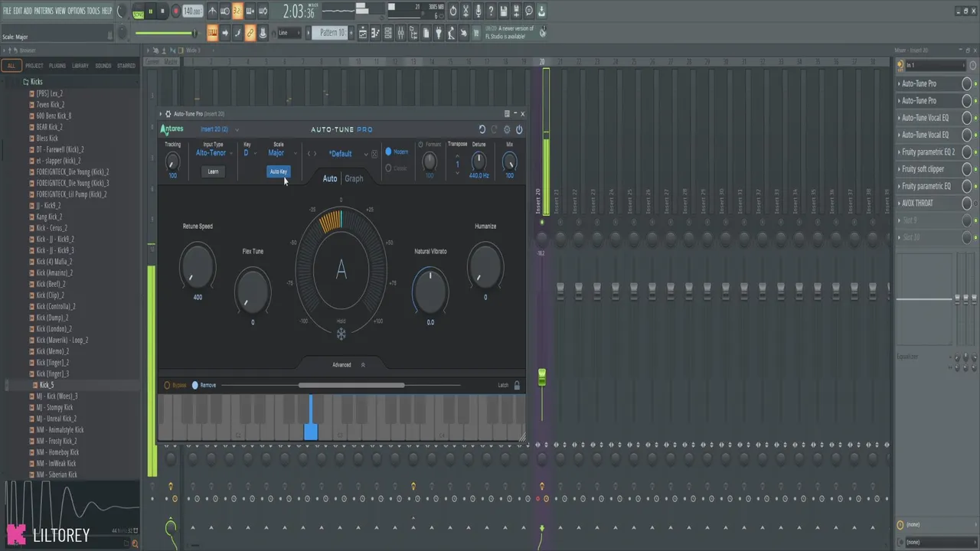Open the Insert 20 (2) instance dropdown
The height and width of the screenshot is (551, 980).
point(219,129)
